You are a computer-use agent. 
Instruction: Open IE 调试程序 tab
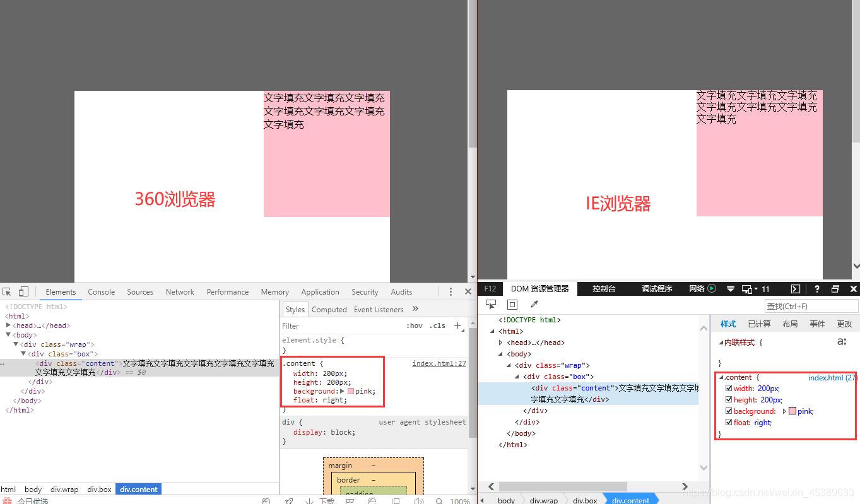(x=657, y=289)
